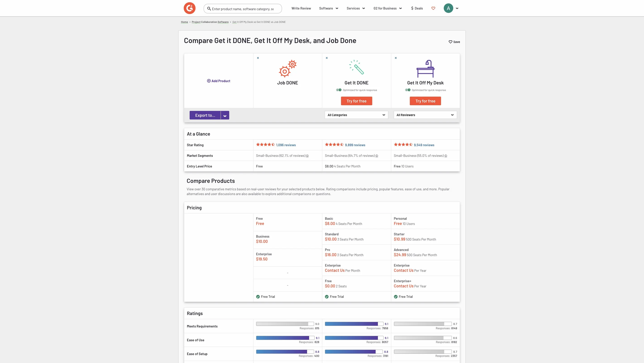Click the Get It Off My Desk logo
Viewport: 644px width, 363px height.
pos(425,69)
